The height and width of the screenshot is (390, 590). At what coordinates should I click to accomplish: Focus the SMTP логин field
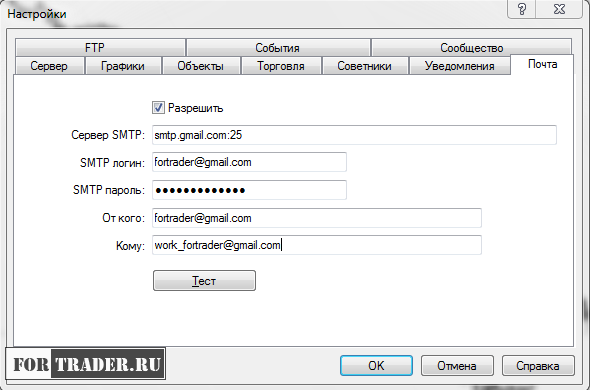pyautogui.click(x=249, y=162)
